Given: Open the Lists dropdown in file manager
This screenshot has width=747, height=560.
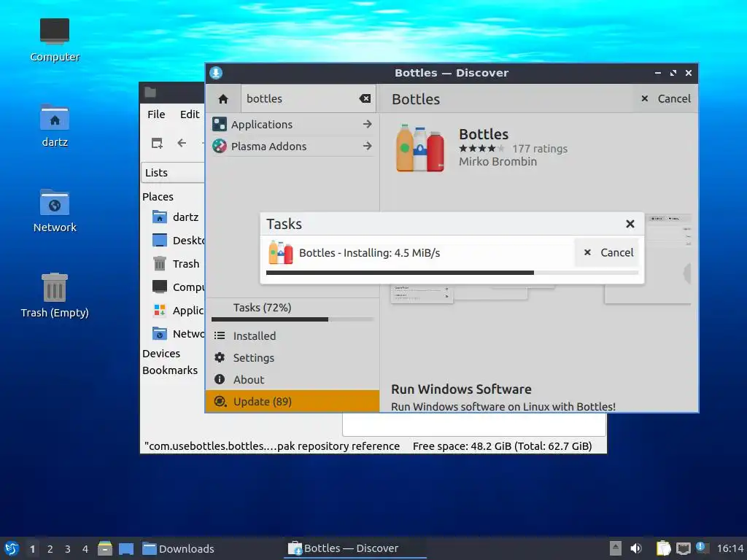Looking at the screenshot, I should [173, 173].
